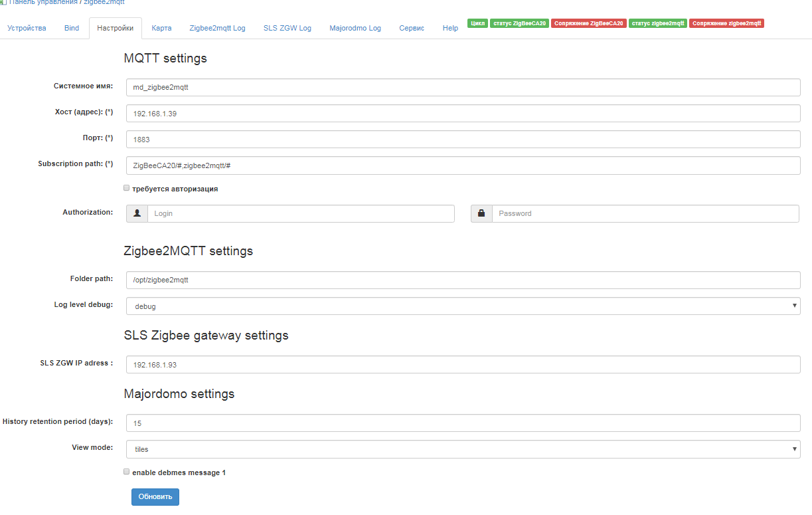Click the Порт field containing 1883

[463, 139]
